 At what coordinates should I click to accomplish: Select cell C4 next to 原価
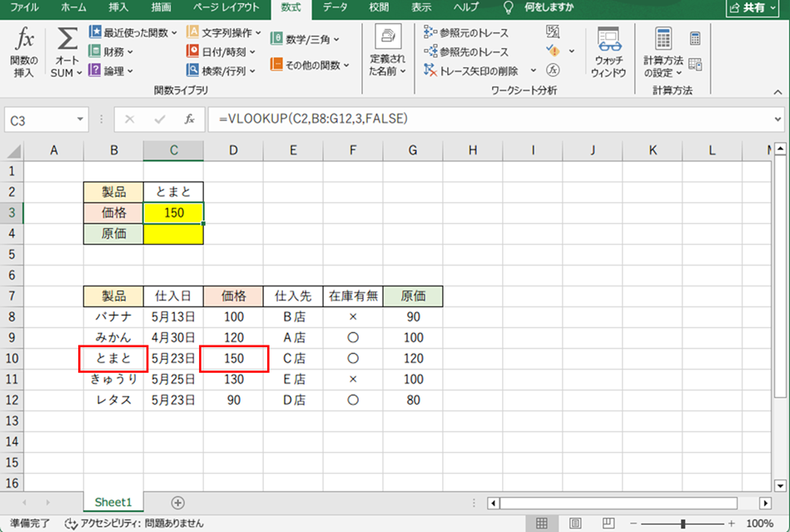pyautogui.click(x=173, y=234)
